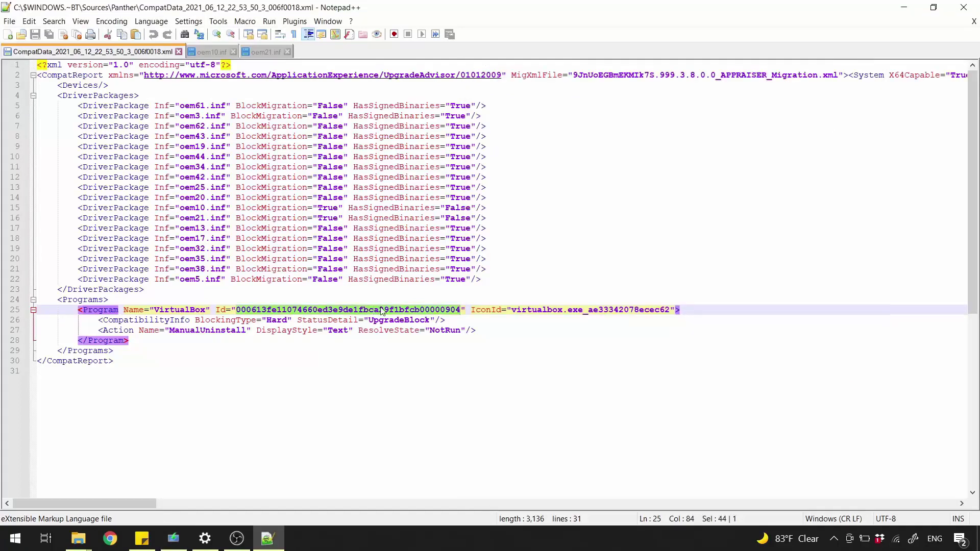
Task: Run macro multiple times icon
Action: (x=435, y=34)
